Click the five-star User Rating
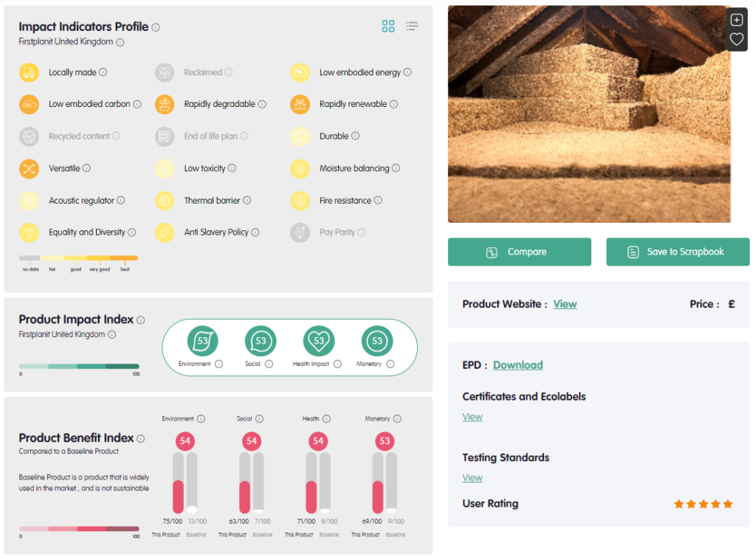The image size is (756, 560). (703, 504)
